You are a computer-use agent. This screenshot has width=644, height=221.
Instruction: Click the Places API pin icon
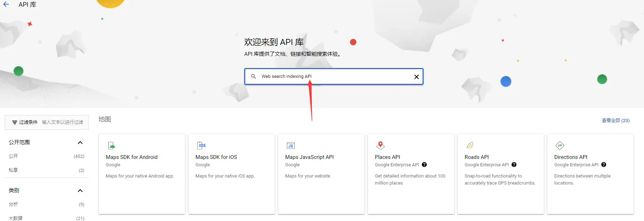click(x=381, y=145)
